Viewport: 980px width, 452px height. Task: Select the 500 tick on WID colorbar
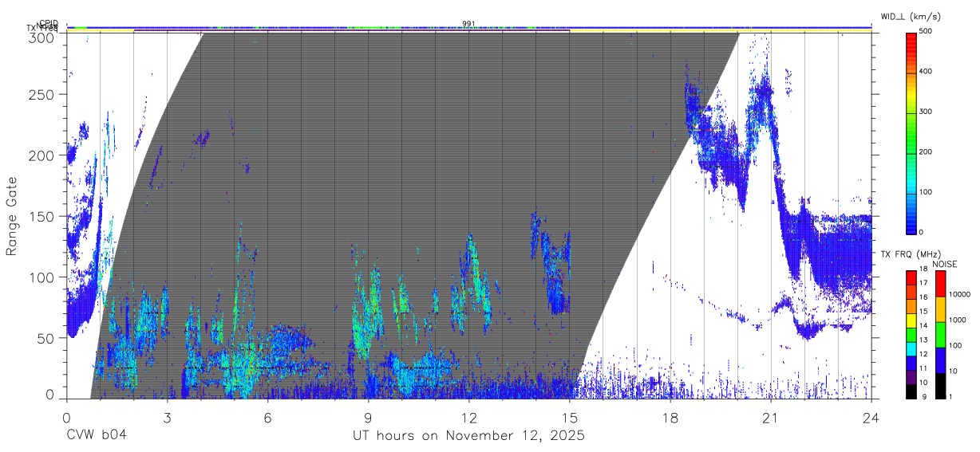[x=927, y=31]
